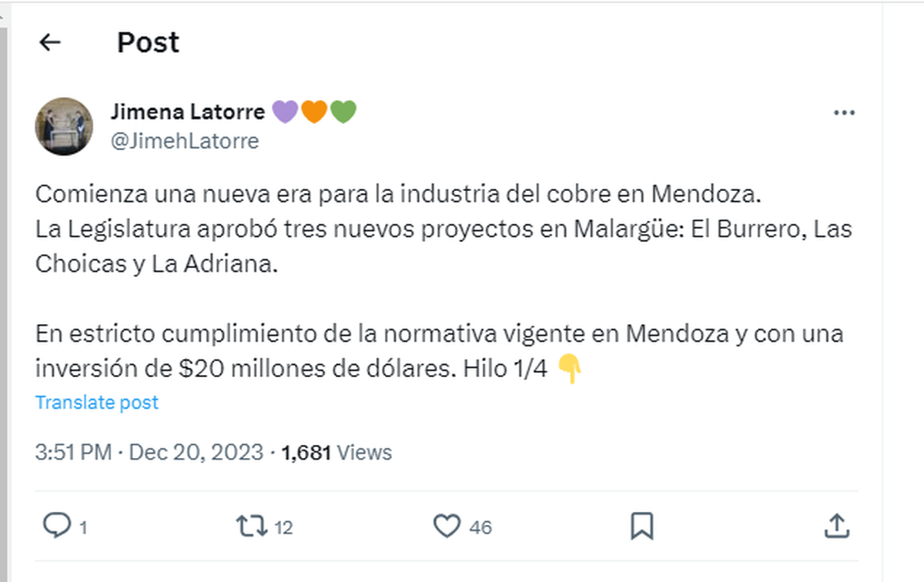
Task: Repost using the retweet arrows icon
Action: point(251,526)
